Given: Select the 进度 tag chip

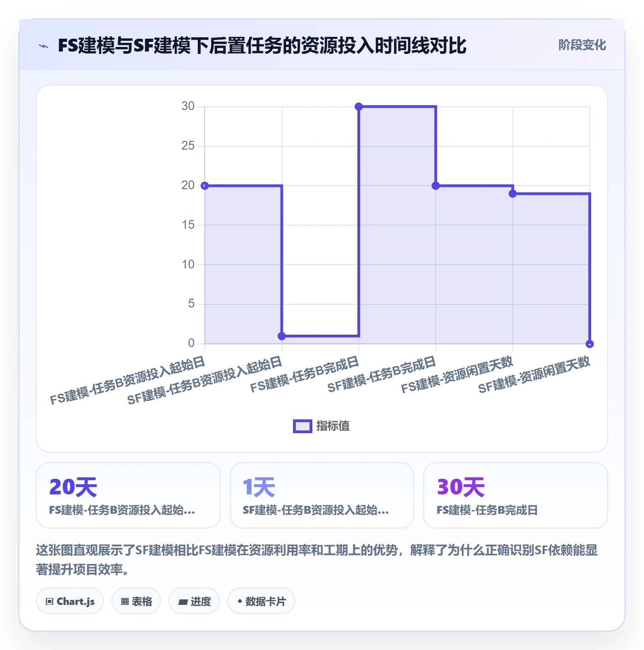Looking at the screenshot, I should click(x=194, y=601).
